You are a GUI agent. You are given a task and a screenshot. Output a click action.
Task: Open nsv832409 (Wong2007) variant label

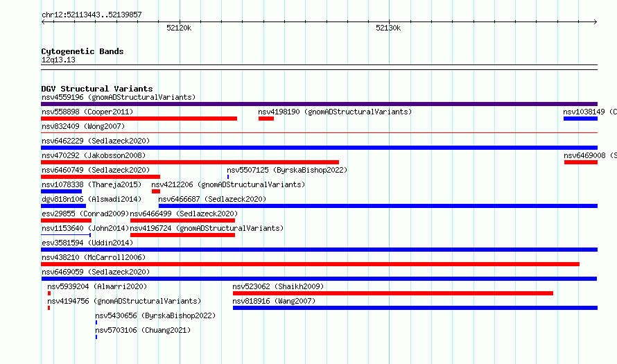(83, 126)
